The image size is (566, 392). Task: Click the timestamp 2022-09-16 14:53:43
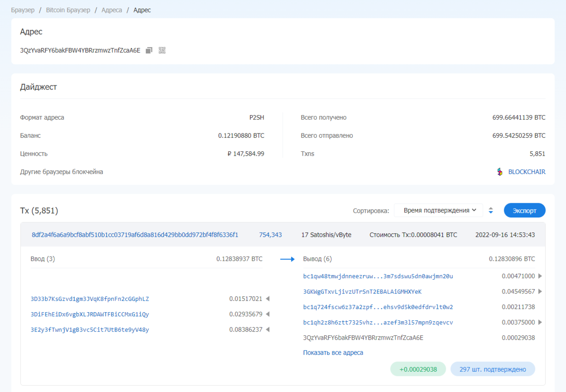pyautogui.click(x=505, y=234)
